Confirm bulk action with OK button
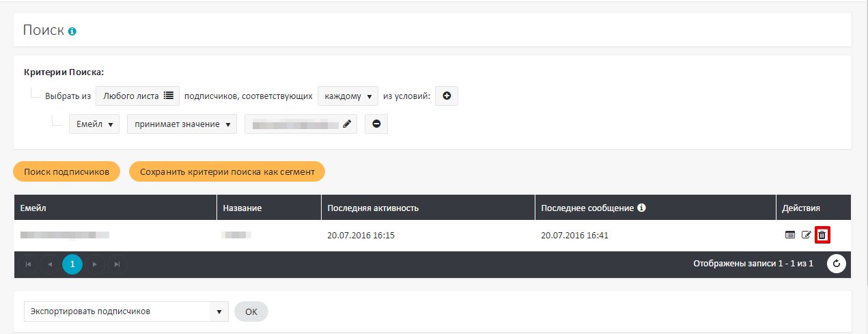 point(251,311)
